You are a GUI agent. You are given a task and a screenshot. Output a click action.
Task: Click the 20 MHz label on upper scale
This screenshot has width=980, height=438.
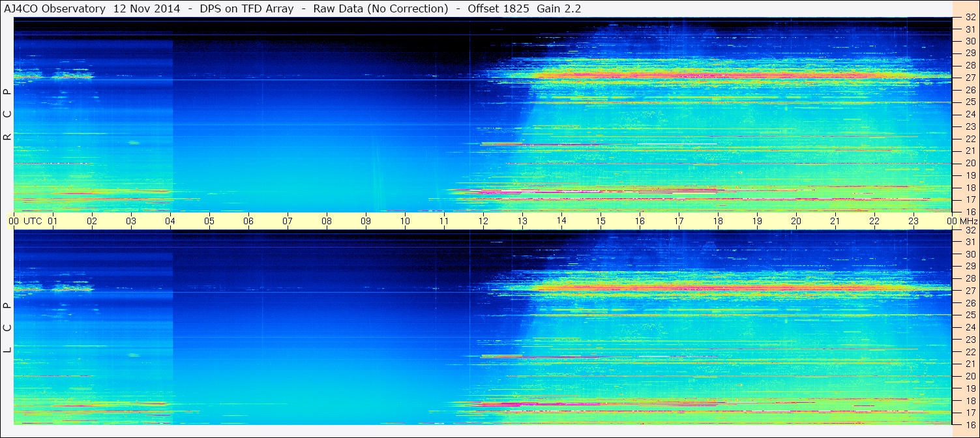point(970,163)
